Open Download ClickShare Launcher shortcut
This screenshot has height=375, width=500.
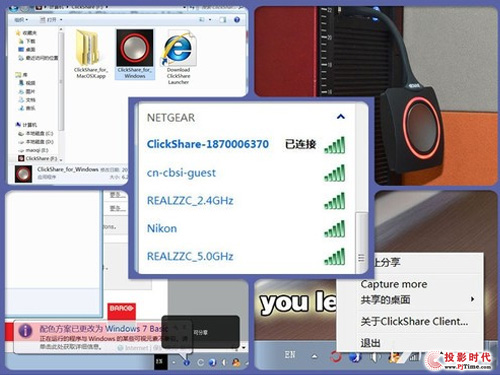pyautogui.click(x=178, y=57)
